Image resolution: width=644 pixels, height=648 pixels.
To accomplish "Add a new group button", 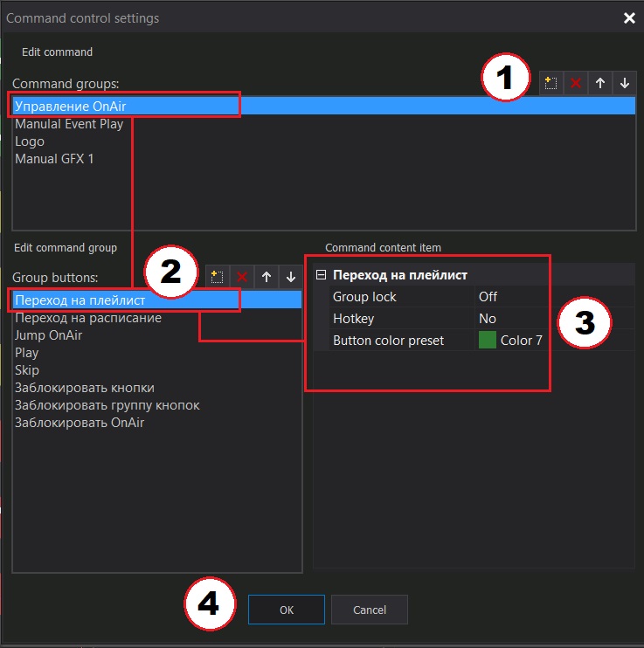I will pos(218,277).
